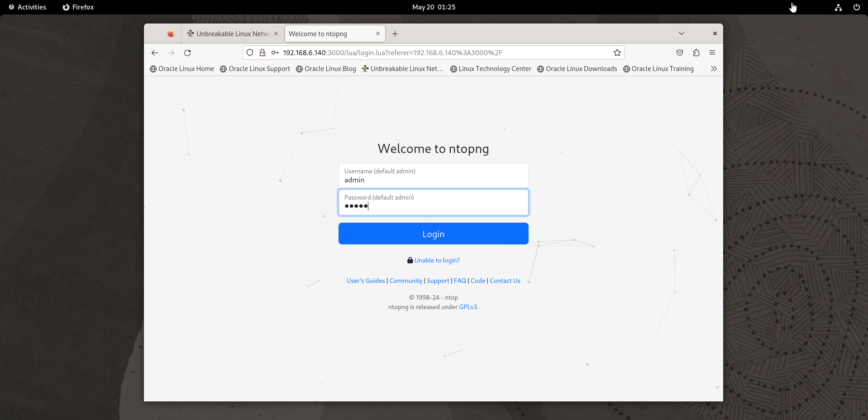Close the Firefox window
This screenshot has height=420, width=868.
click(x=715, y=33)
